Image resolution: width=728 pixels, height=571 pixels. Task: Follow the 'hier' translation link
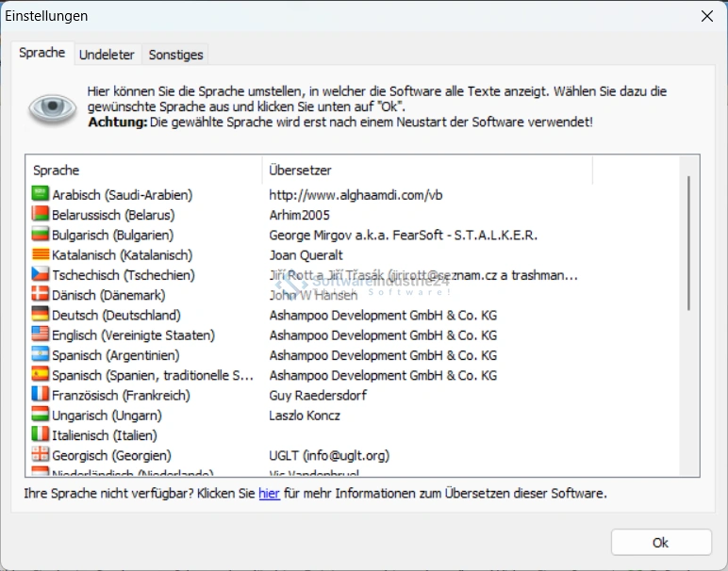269,493
